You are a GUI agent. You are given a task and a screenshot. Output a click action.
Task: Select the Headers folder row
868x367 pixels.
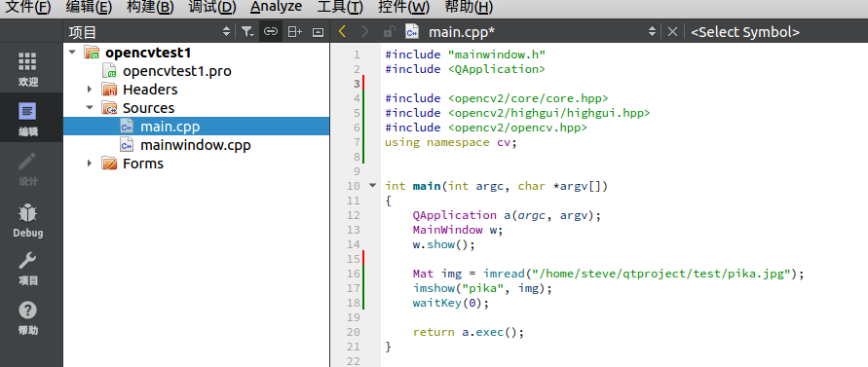click(x=150, y=90)
